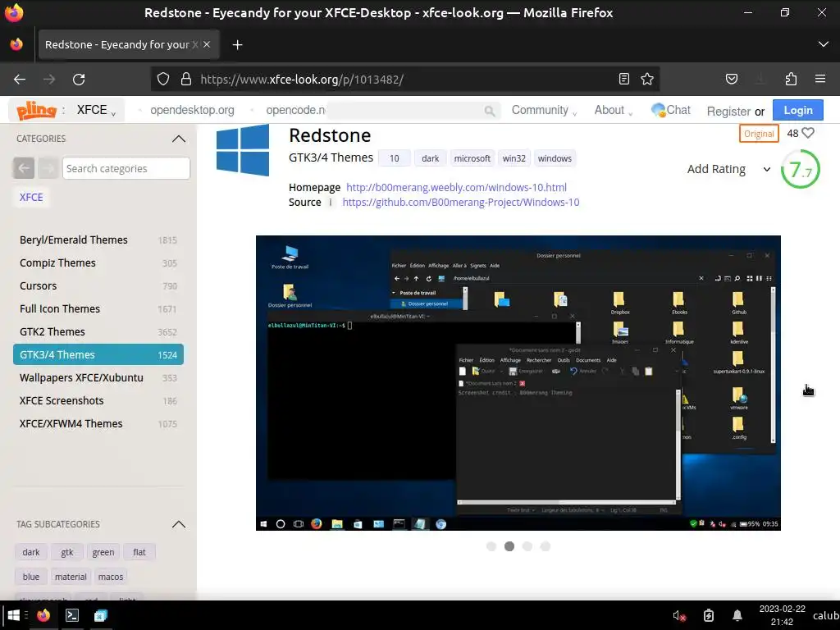Screen dimensions: 840x630
Task: Close the Redstone tab
Action: pyautogui.click(x=207, y=44)
